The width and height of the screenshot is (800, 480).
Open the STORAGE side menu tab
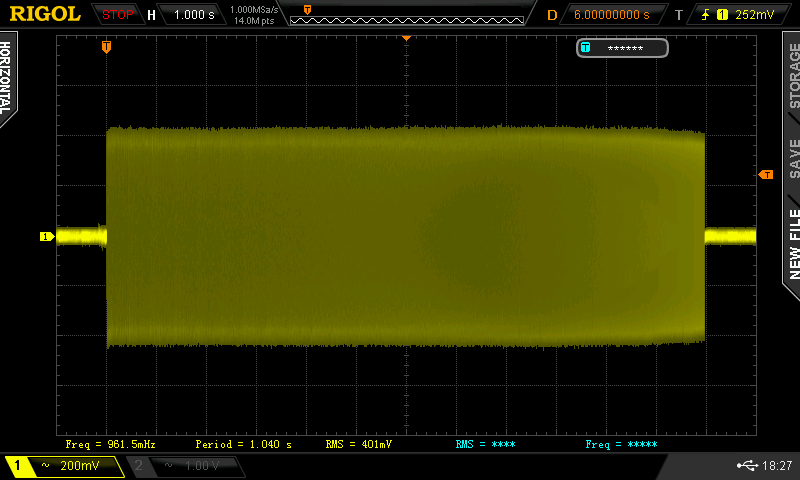click(x=793, y=75)
